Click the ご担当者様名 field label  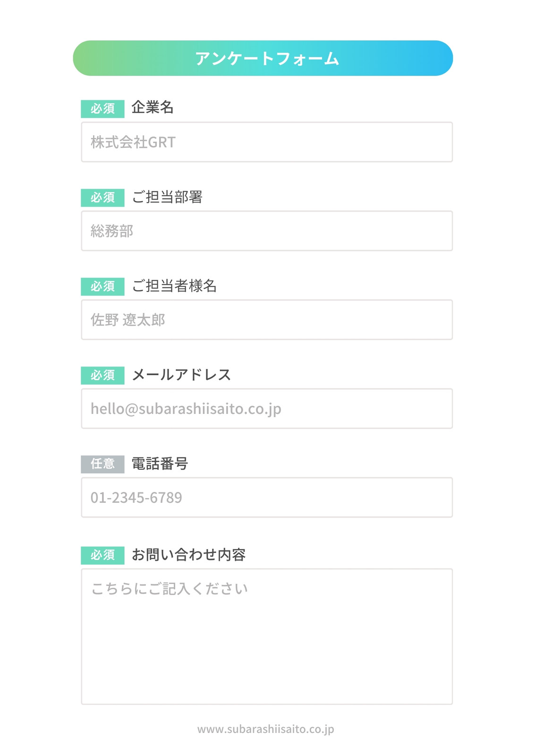pyautogui.click(x=174, y=285)
